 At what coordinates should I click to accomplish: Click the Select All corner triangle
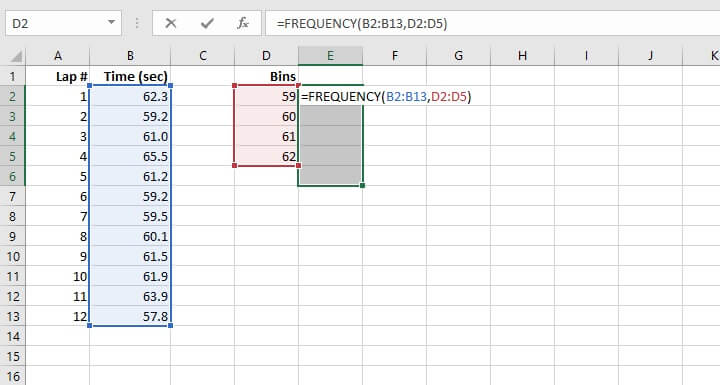(x=16, y=57)
